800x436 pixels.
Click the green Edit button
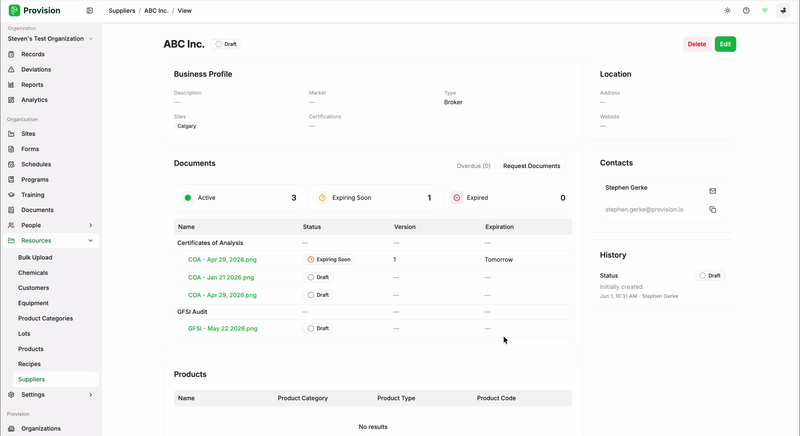pyautogui.click(x=725, y=44)
